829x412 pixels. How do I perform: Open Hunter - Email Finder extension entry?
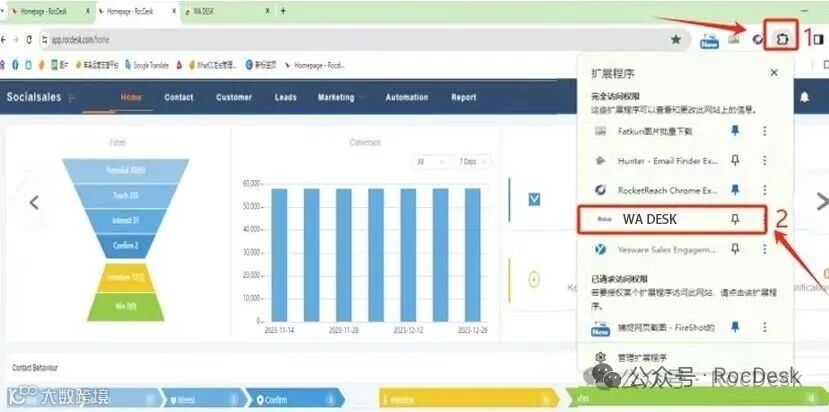pos(668,161)
